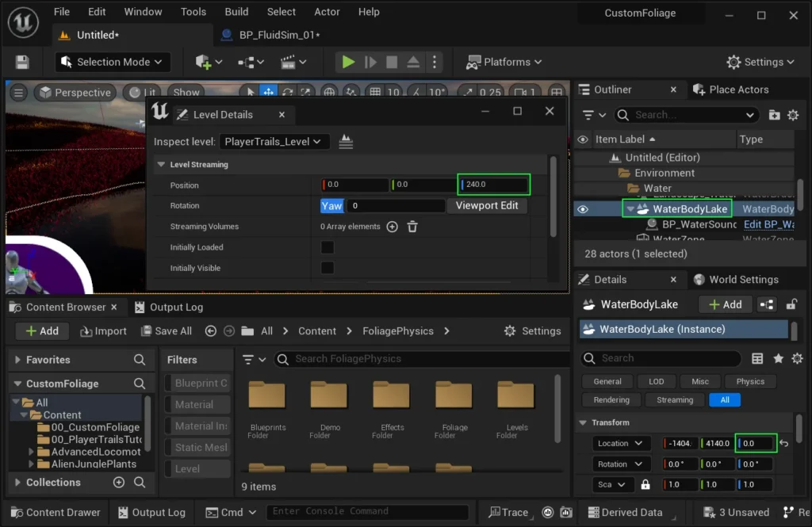Reset Location to default arrow

point(784,444)
